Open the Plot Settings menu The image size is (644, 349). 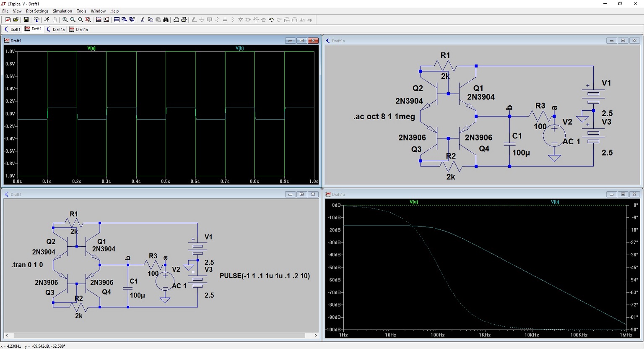[37, 11]
